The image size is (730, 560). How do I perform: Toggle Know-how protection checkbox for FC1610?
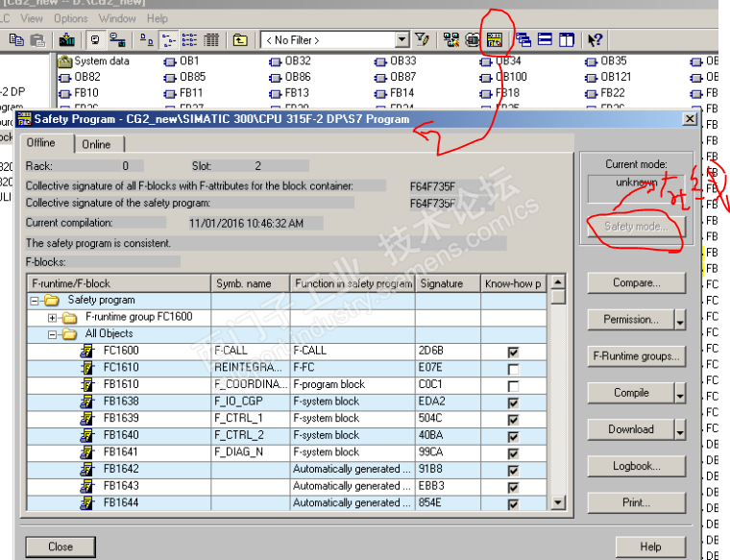(513, 368)
